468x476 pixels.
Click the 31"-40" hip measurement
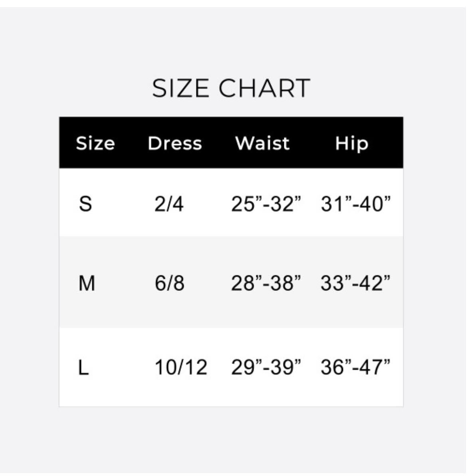coord(355,204)
